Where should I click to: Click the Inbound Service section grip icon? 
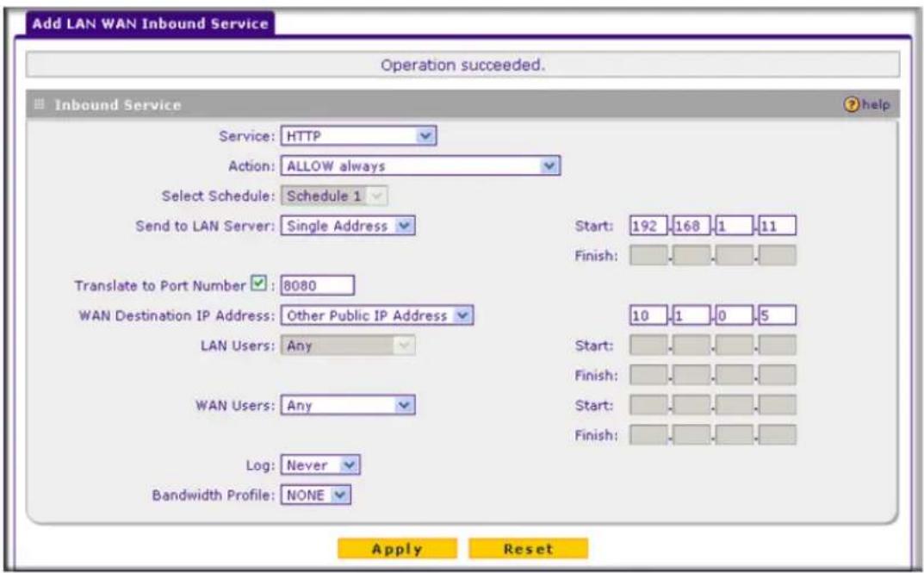[39, 105]
